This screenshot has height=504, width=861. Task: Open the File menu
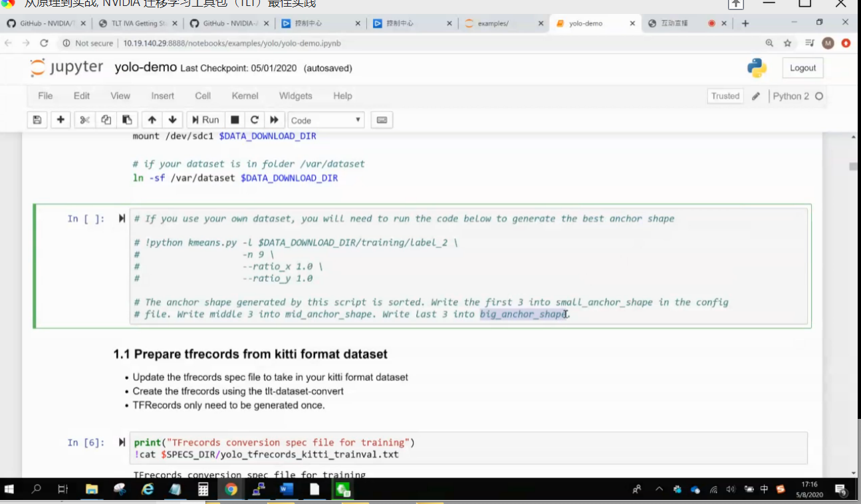[45, 96]
